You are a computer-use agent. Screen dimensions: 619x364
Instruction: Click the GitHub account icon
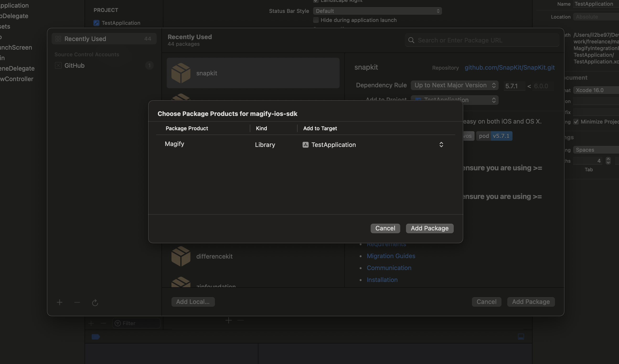[58, 66]
